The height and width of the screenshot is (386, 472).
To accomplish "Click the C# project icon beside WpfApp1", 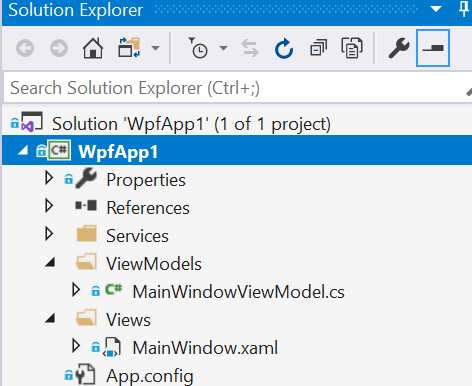I will pos(59,150).
